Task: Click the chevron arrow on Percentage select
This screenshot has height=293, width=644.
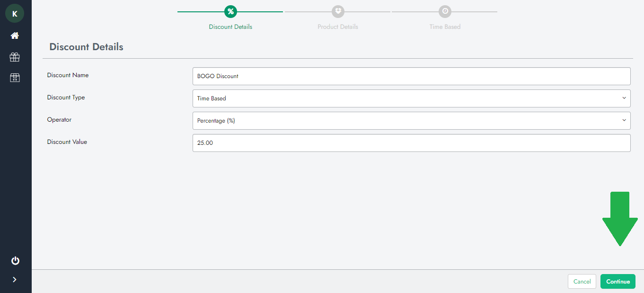Action: (x=624, y=121)
